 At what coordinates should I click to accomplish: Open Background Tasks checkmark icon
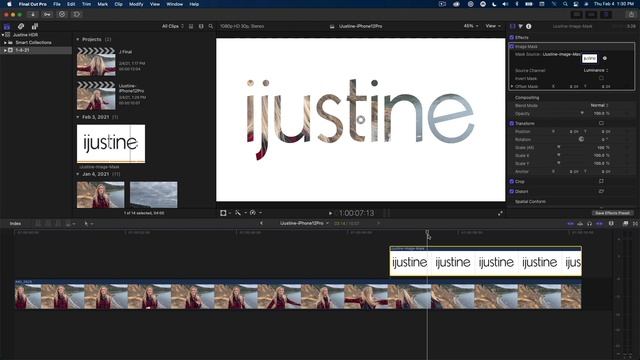pos(62,14)
